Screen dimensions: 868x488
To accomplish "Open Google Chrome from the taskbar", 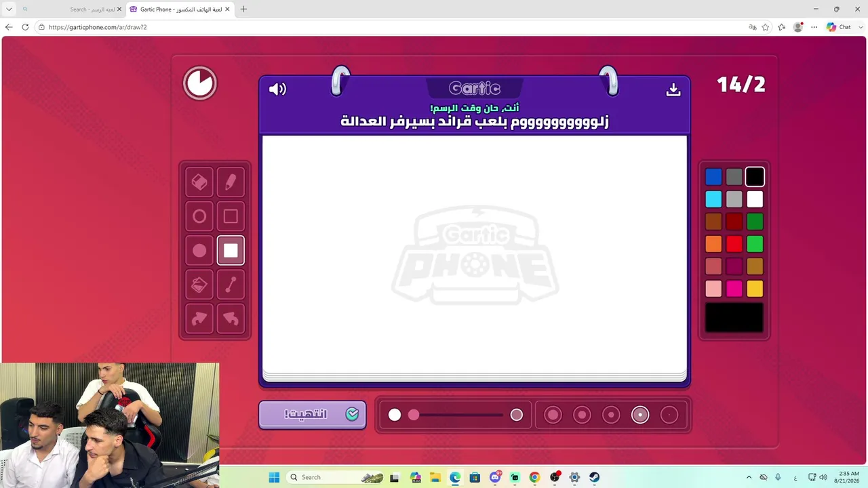I will 534,477.
